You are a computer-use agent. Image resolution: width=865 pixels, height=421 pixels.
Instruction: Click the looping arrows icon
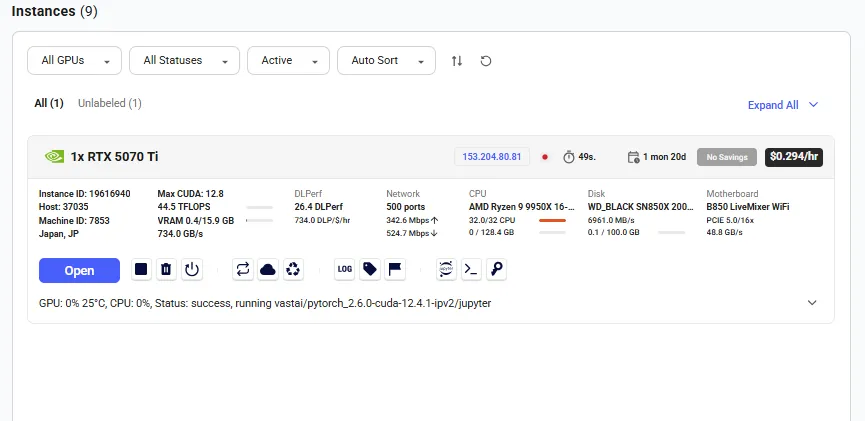tap(243, 269)
